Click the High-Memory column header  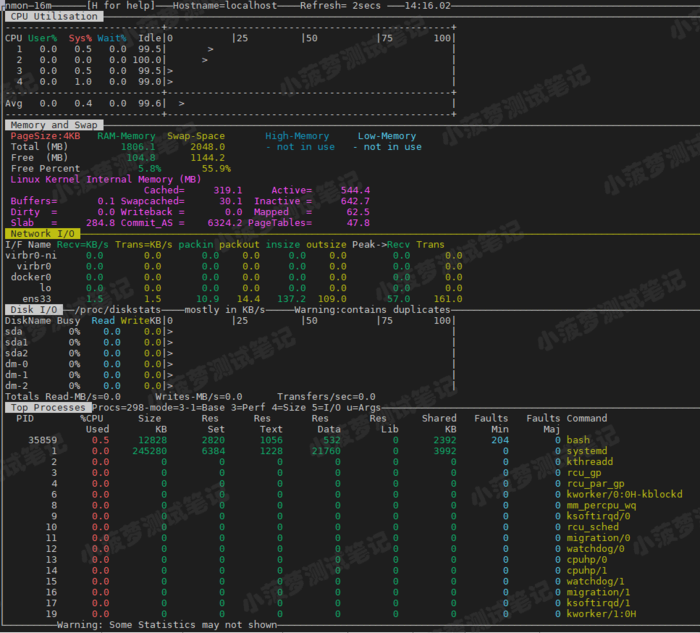[297, 136]
